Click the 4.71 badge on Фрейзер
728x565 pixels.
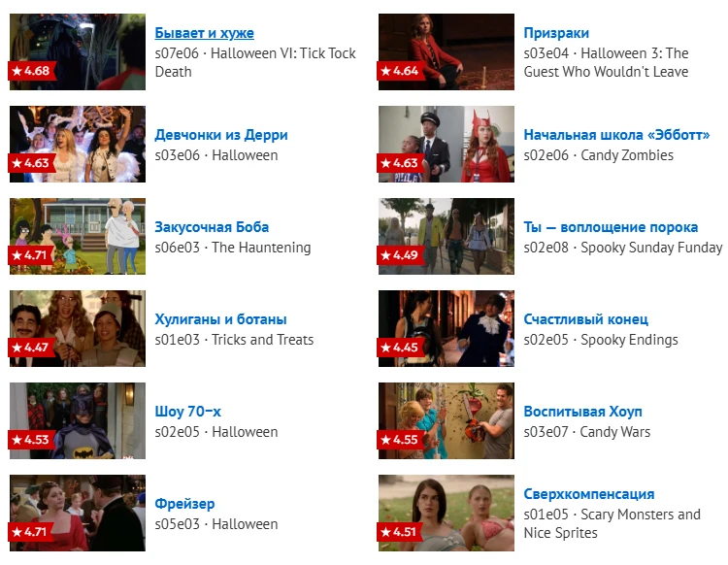[x=31, y=532]
